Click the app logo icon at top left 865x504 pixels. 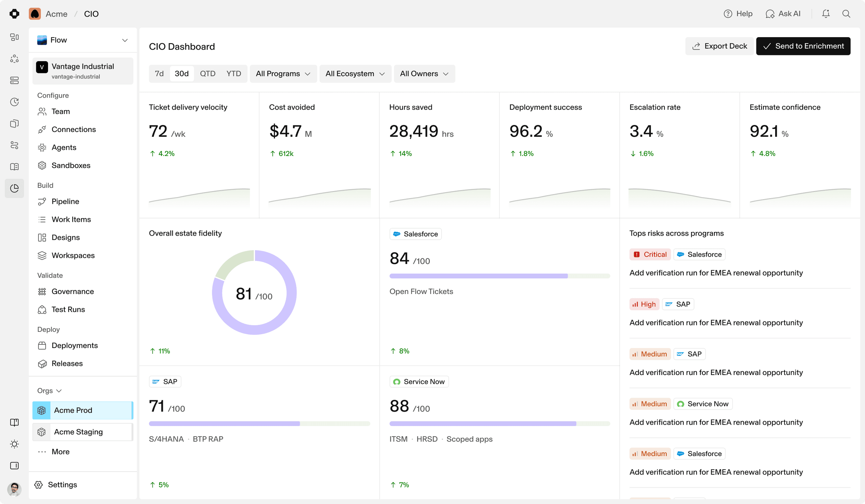coord(15,14)
